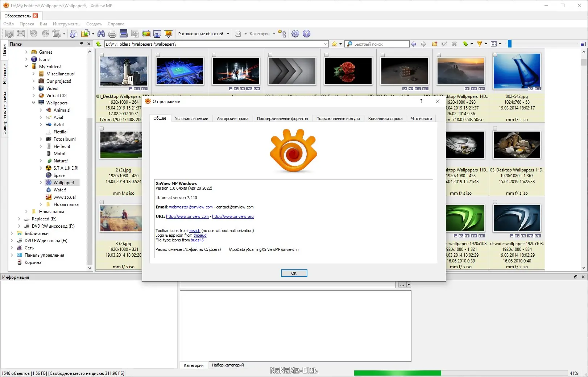Image resolution: width=588 pixels, height=377 pixels.
Task: Open the Инструменты menu
Action: [x=67, y=24]
